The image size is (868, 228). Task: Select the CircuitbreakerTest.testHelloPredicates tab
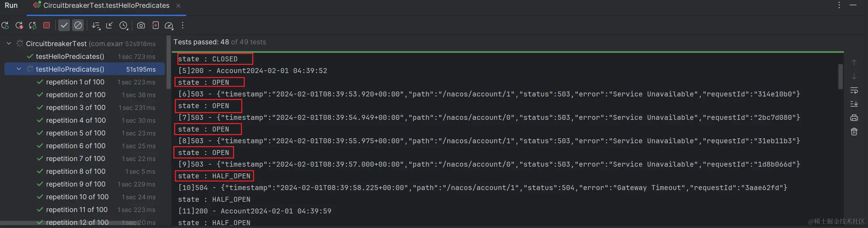point(106,6)
